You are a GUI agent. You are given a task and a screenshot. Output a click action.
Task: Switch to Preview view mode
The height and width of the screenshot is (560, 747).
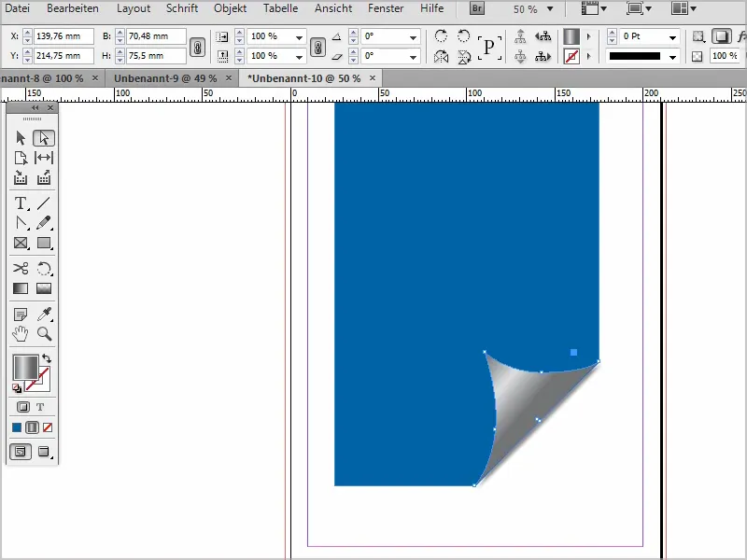44,452
